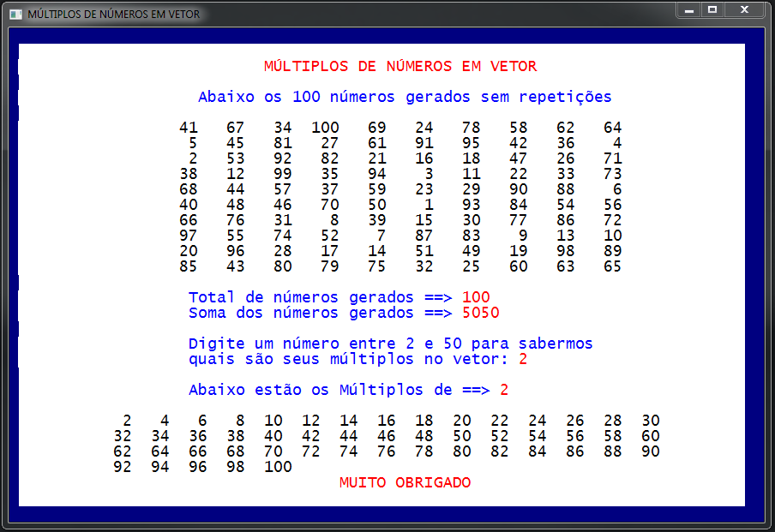This screenshot has width=775, height=532.
Task: Click the label 'Soma dos números gerados ==>'
Action: tap(321, 313)
